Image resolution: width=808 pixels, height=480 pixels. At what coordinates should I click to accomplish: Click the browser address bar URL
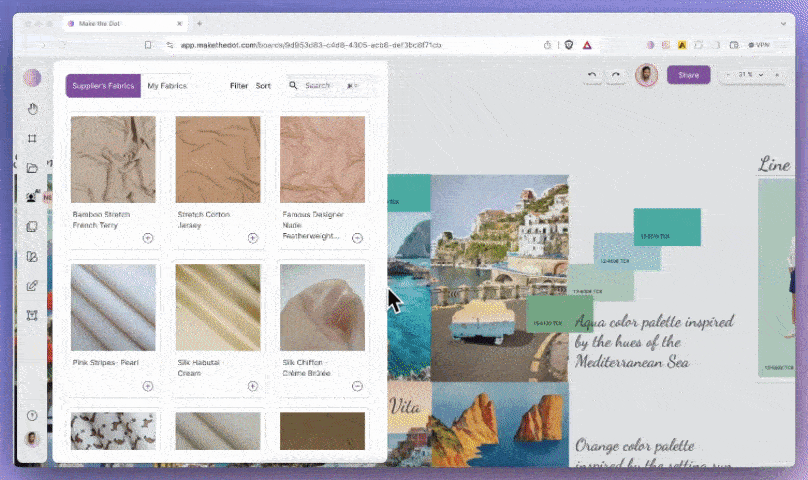click(x=311, y=45)
